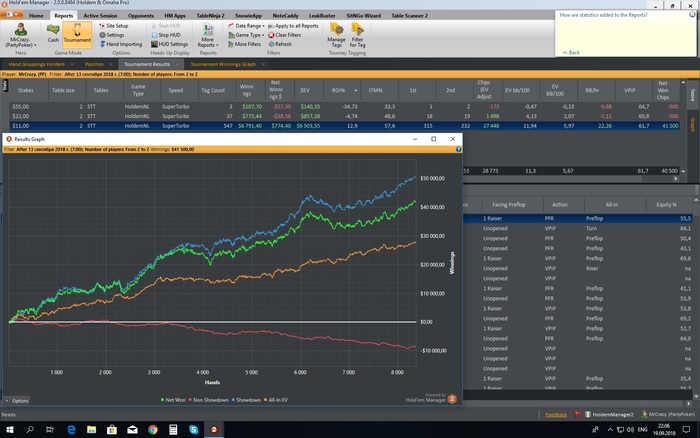Select the $55,00 stakes row

[x=344, y=107]
